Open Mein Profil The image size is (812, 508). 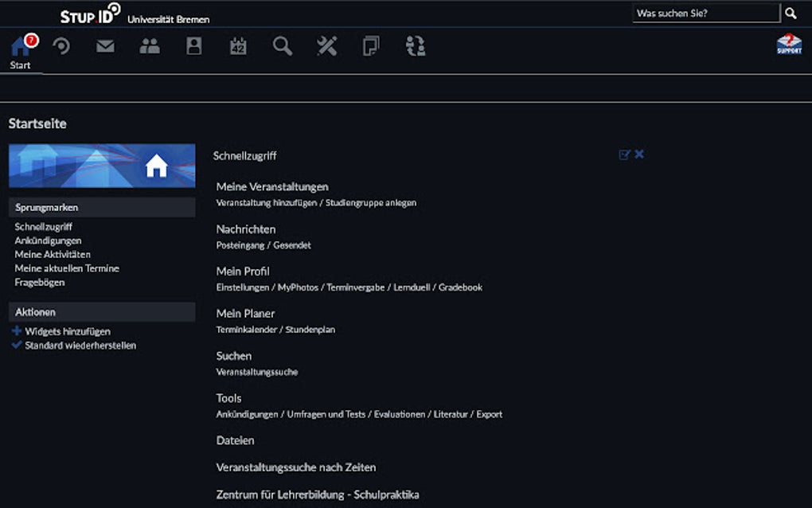(x=243, y=272)
